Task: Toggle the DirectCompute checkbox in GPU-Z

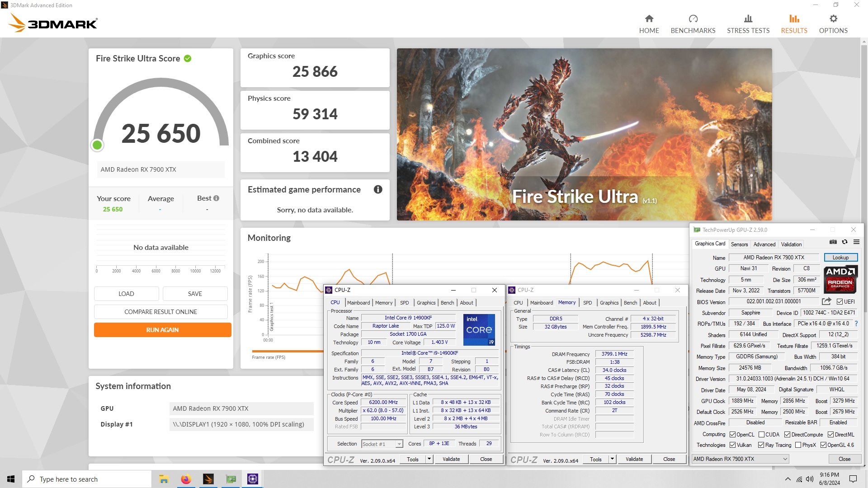Action: pyautogui.click(x=787, y=435)
